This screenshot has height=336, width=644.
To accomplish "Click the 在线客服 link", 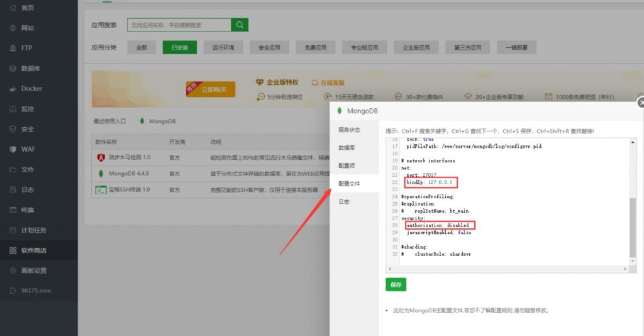I will (333, 82).
